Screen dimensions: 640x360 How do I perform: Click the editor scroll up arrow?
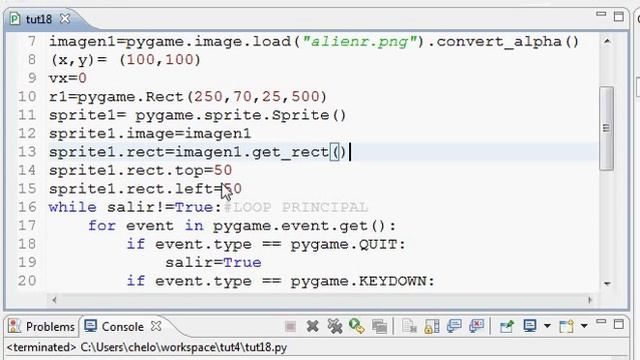pyautogui.click(x=607, y=41)
